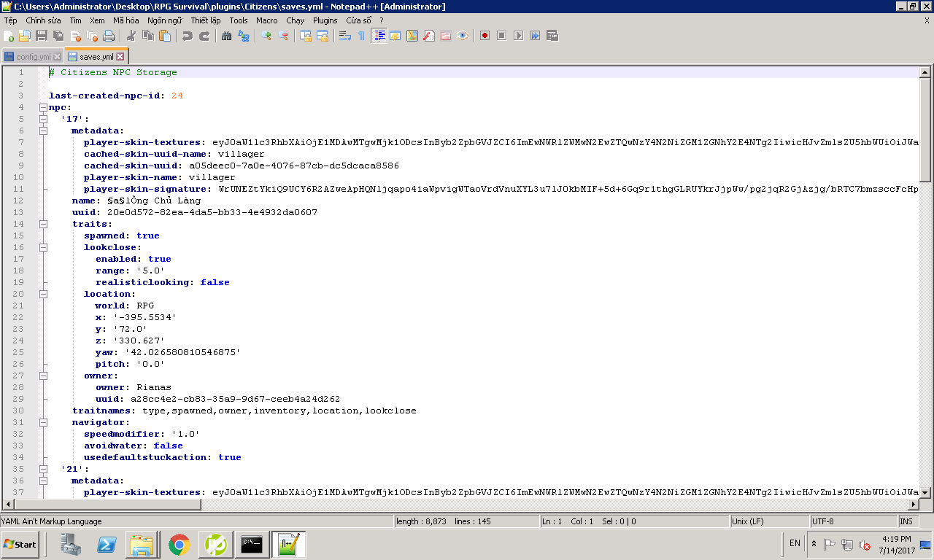This screenshot has height=560, width=934.
Task: Click the Print toolbar icon
Action: (x=109, y=36)
